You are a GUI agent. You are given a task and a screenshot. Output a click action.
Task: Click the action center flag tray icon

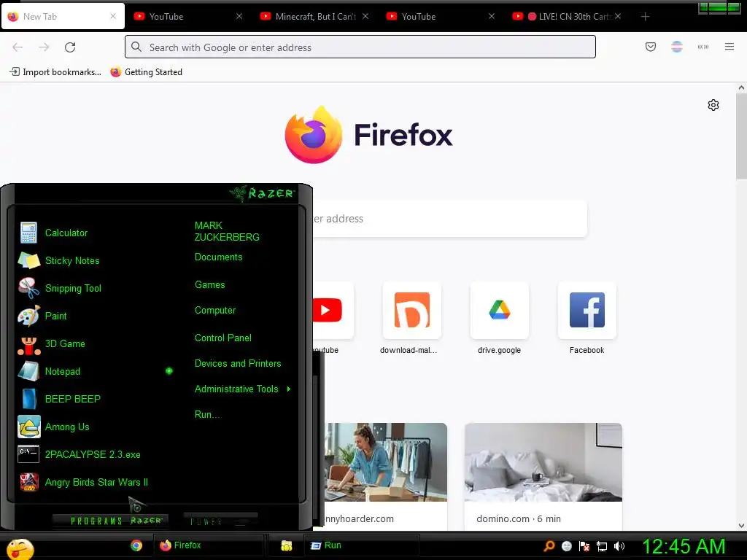(x=584, y=546)
